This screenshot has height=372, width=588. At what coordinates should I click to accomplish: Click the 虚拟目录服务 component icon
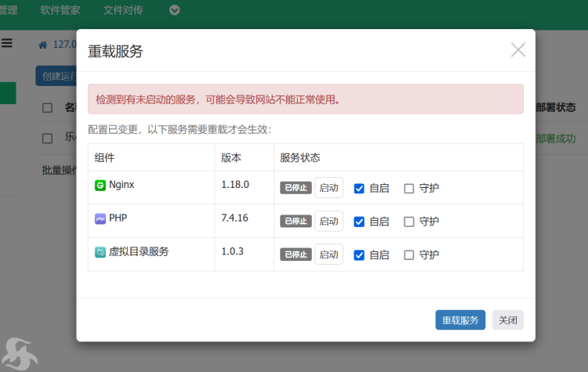click(x=100, y=252)
